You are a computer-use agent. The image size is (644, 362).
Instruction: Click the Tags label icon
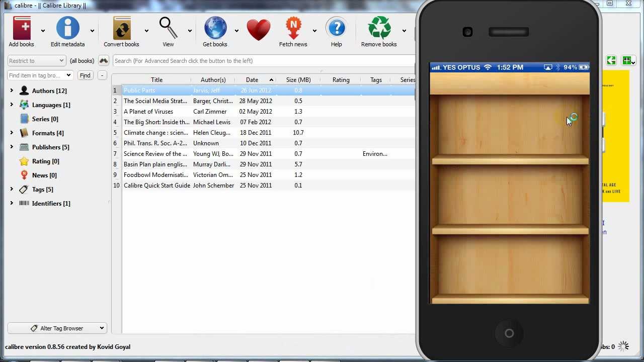[24, 189]
